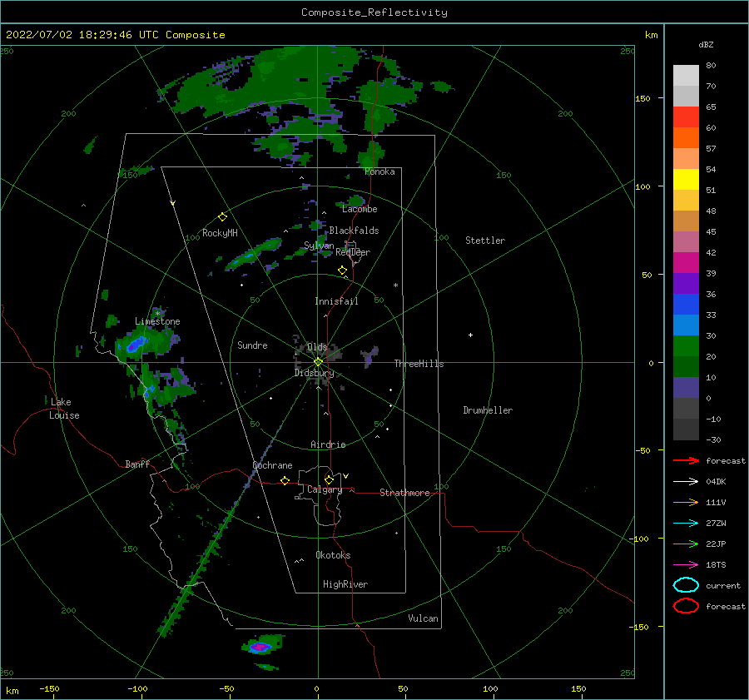The width and height of the screenshot is (749, 700).
Task: Click the HighRiver city label
Action: click(x=345, y=584)
